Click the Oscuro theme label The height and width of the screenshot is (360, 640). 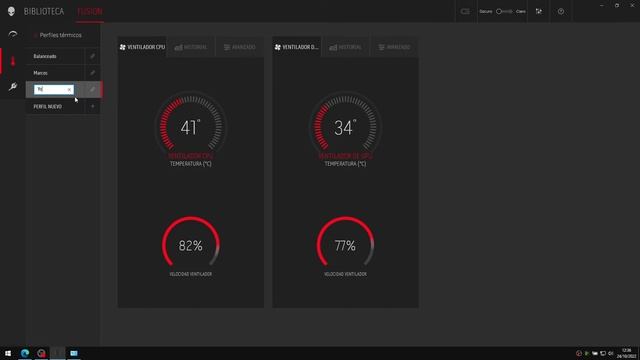pyautogui.click(x=486, y=11)
